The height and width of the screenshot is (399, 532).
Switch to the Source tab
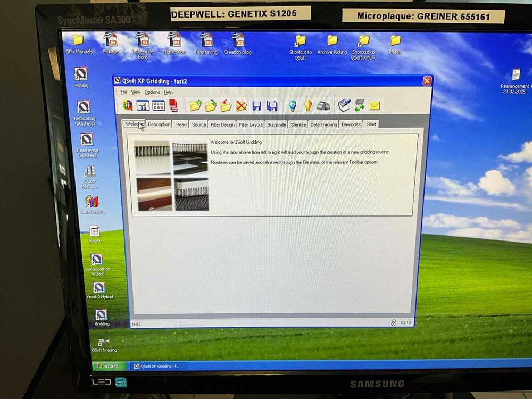tap(199, 124)
